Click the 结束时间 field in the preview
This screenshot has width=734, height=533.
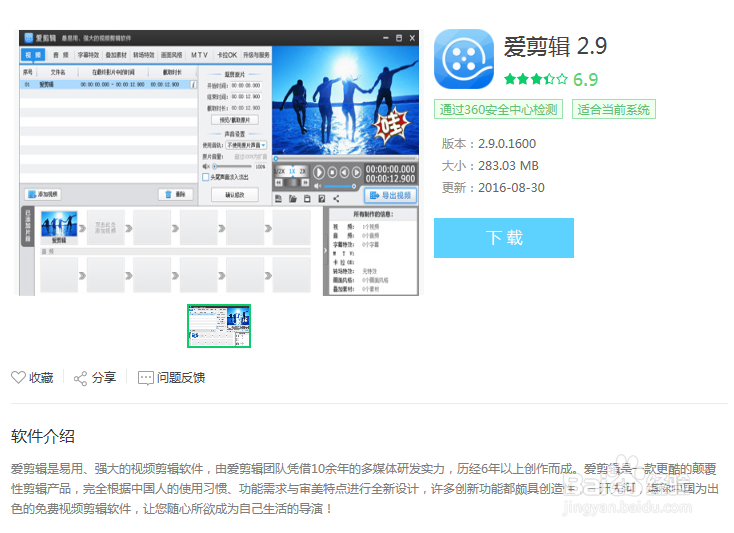tap(246, 97)
